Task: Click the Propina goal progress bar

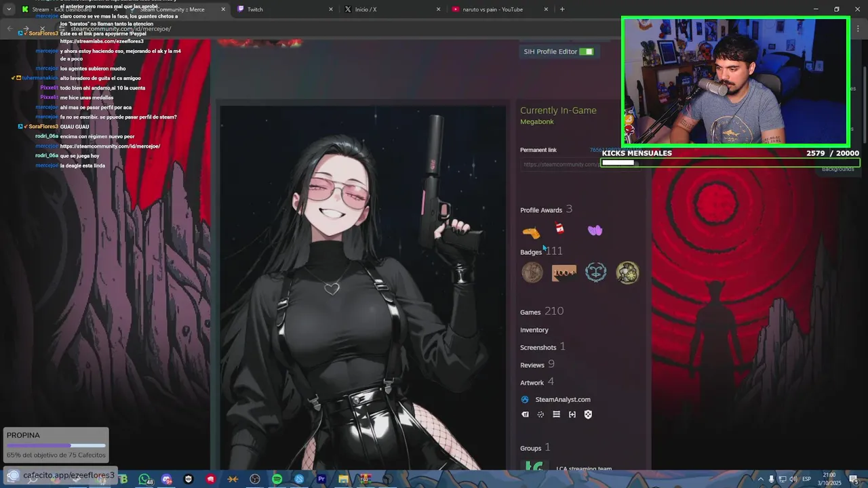Action: coord(56,446)
